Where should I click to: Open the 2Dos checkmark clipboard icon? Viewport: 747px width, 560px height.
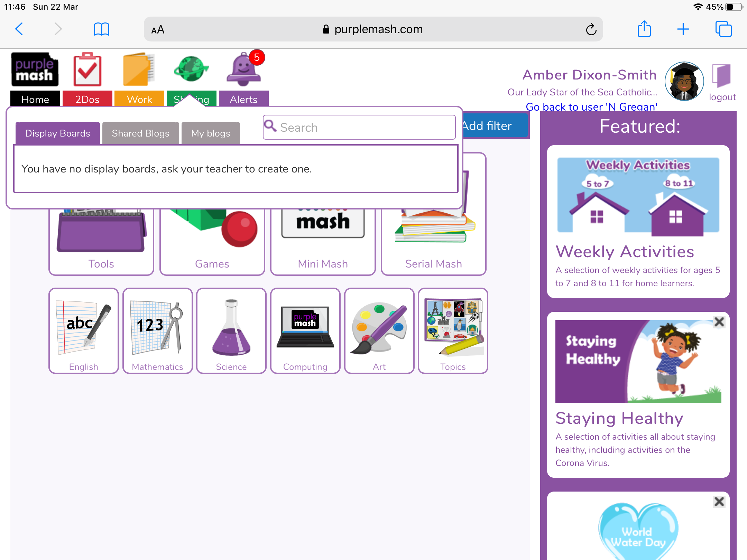tap(87, 70)
